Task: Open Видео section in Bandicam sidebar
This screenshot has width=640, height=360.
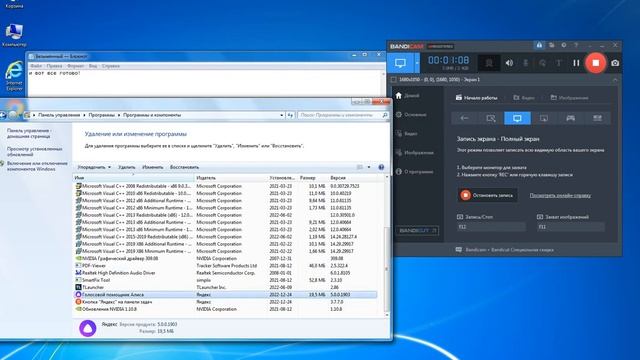Action: (x=407, y=133)
